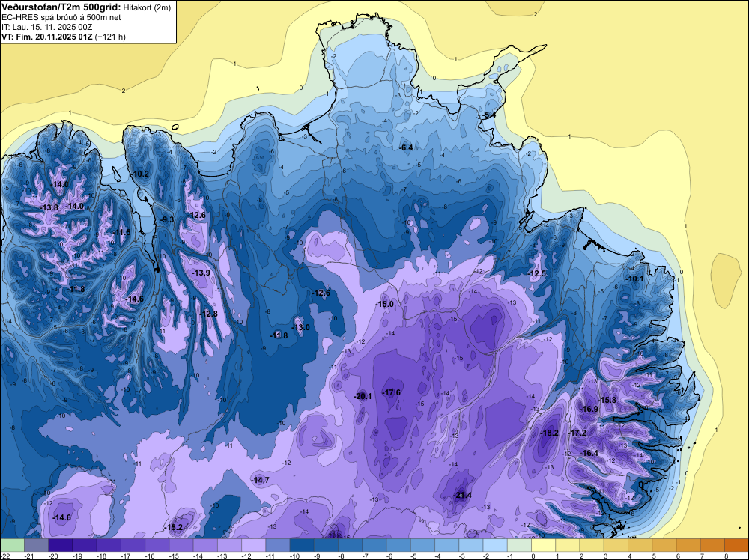
Task: Click the -7 legend color swatch
Action: pyautogui.click(x=374, y=545)
